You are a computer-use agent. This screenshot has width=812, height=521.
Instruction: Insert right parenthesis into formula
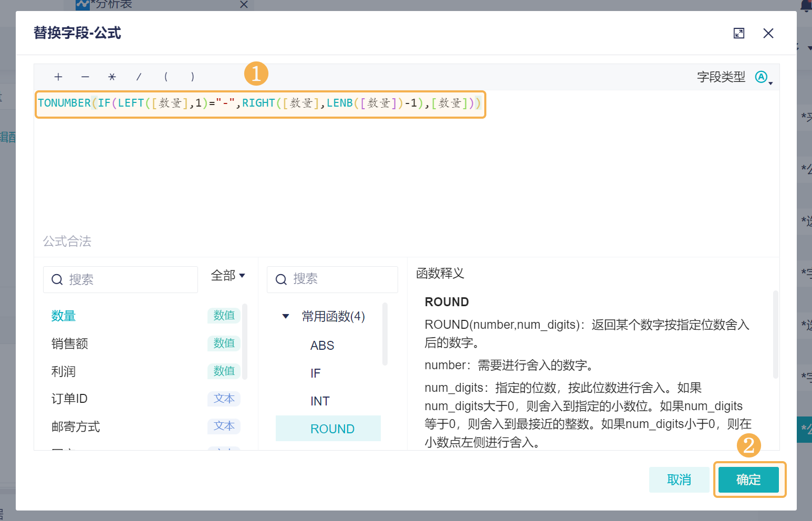[193, 77]
